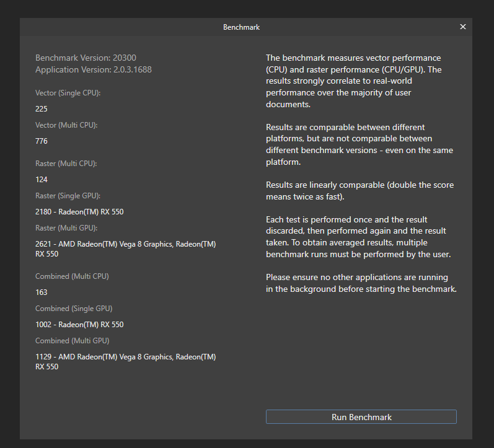Click the paragraph about linearly comparable results
494x448 pixels.
pyautogui.click(x=359, y=191)
